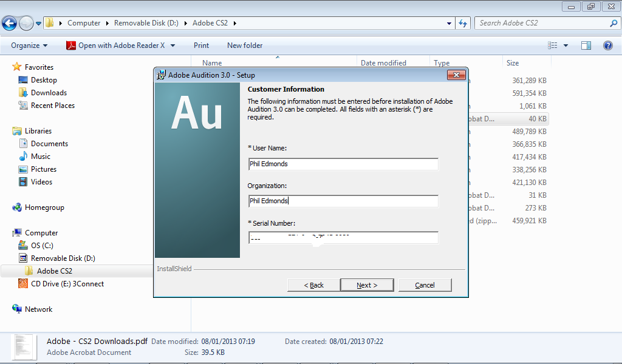Click the folder icon in the address bar
622x364 pixels.
point(49,22)
